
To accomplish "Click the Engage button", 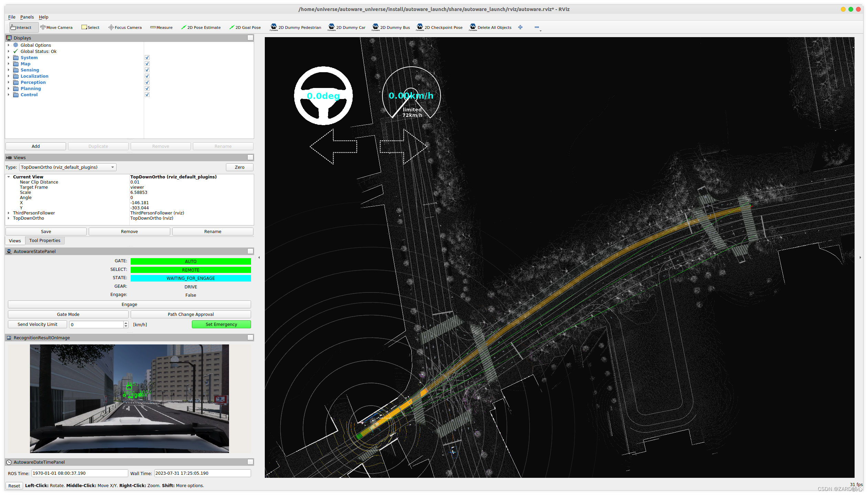I will tap(129, 304).
